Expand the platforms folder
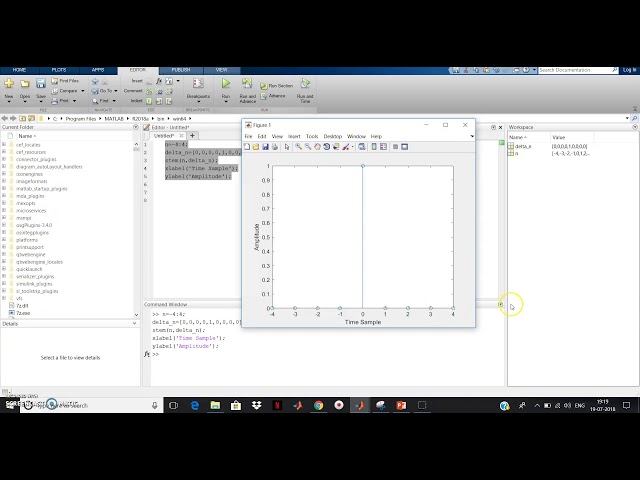 [x=4, y=240]
